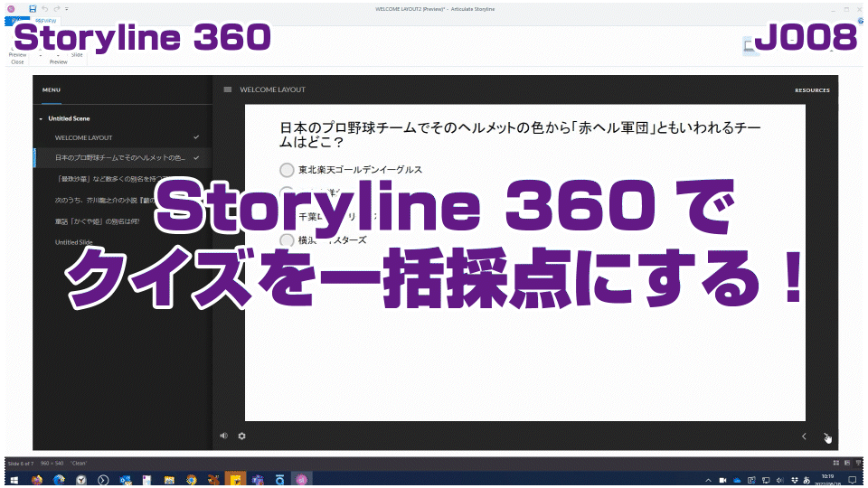Collapse the Untitled Scene group
The image size is (868, 488).
pos(41,119)
